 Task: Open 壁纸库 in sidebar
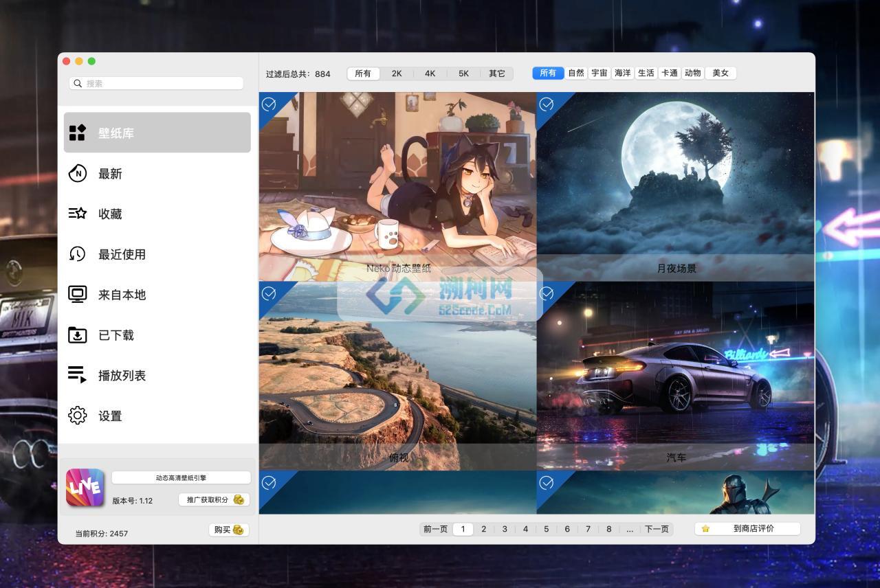click(157, 133)
